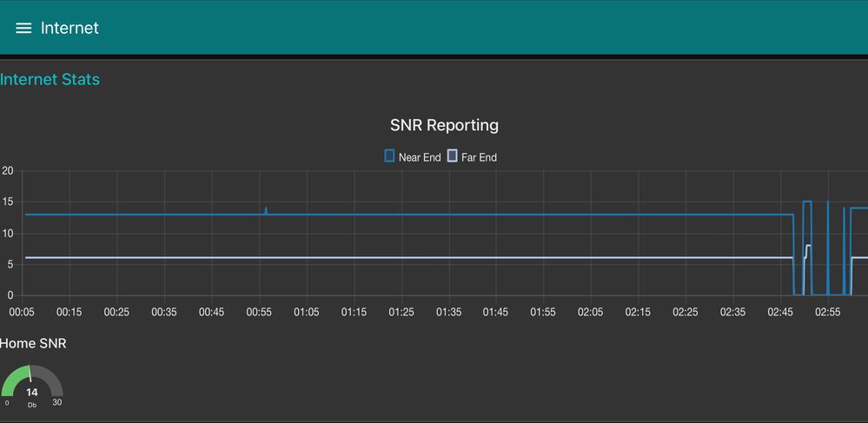Click the gauge's 14 Db reading
868x423 pixels.
click(32, 393)
